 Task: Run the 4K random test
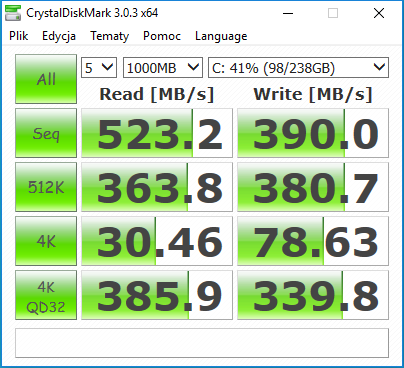pyautogui.click(x=46, y=241)
